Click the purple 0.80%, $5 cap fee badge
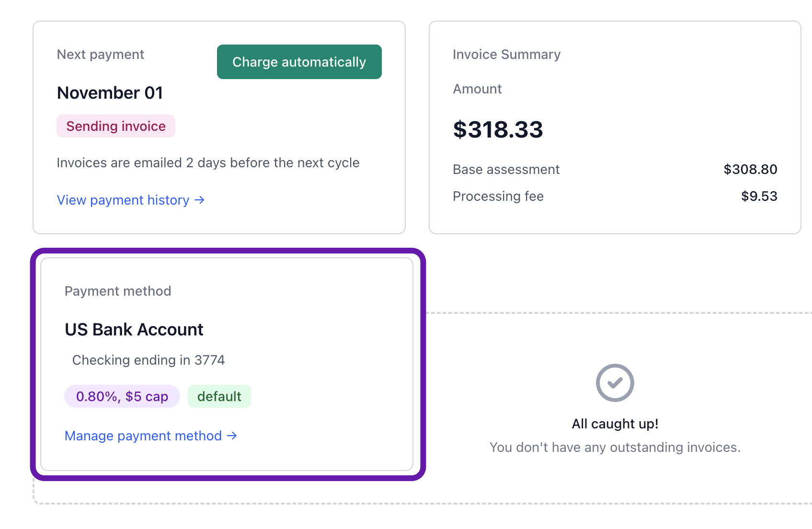 pyautogui.click(x=122, y=396)
